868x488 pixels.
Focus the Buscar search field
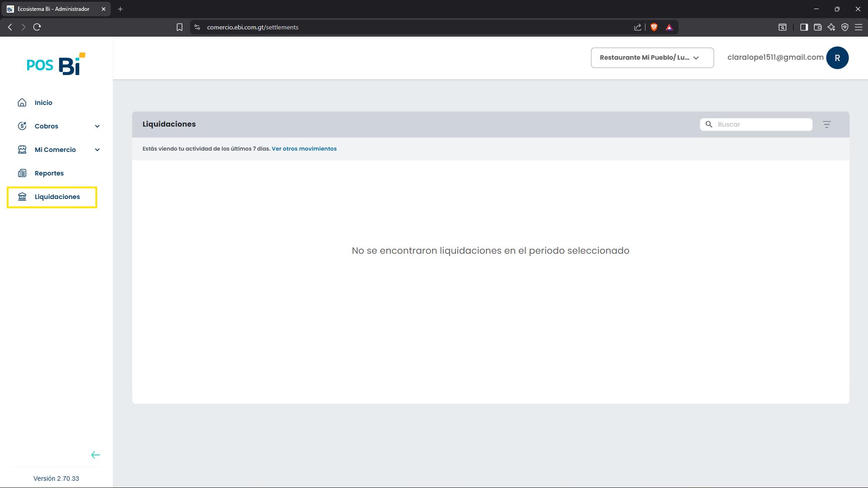[756, 124]
